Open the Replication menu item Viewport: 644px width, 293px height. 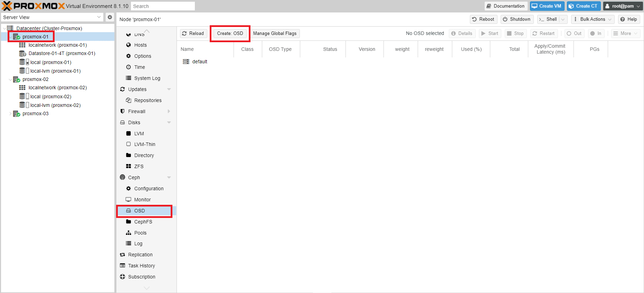(x=146, y=255)
